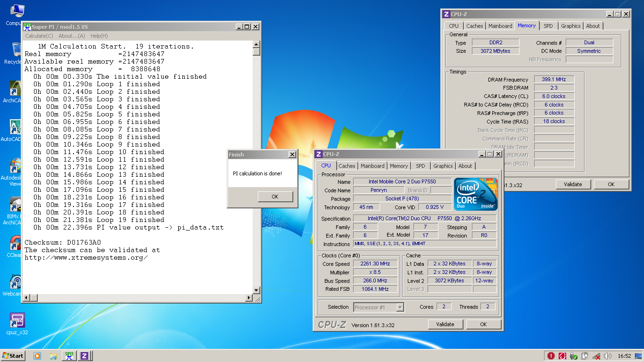644x362 pixels.
Task: Click the volume speaker tray icon
Action: click(x=607, y=356)
